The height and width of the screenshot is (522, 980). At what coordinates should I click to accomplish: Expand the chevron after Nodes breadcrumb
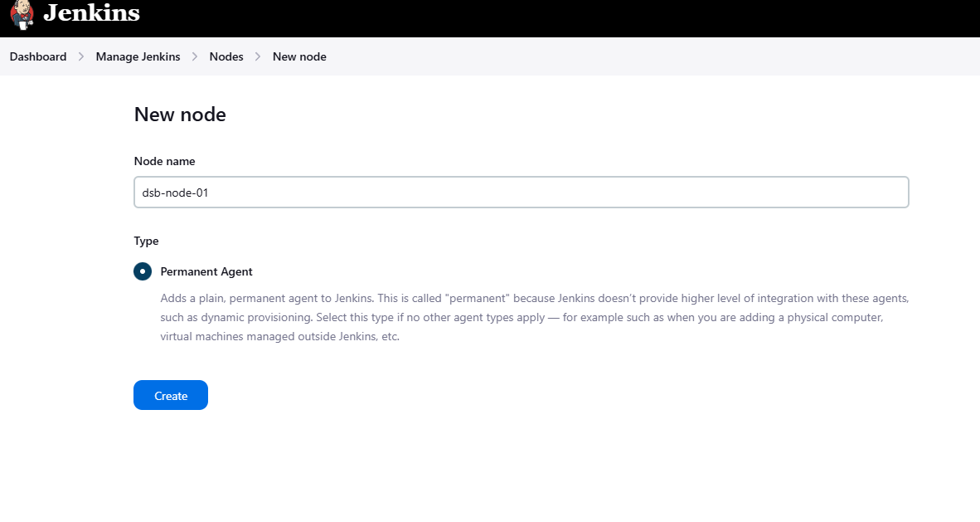(258, 57)
